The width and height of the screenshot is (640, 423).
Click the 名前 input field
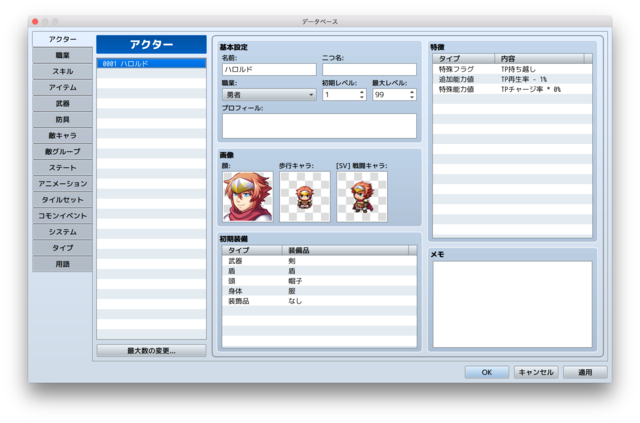click(x=269, y=69)
